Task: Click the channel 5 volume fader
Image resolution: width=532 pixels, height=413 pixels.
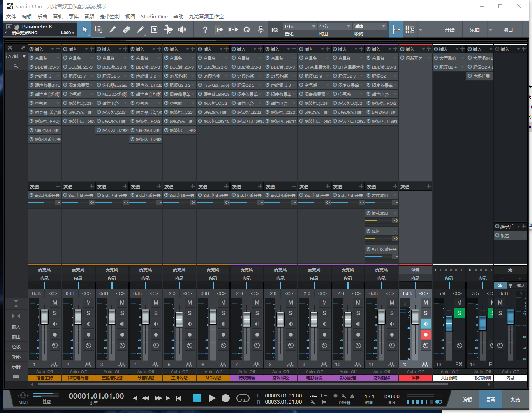Action: 179,319
